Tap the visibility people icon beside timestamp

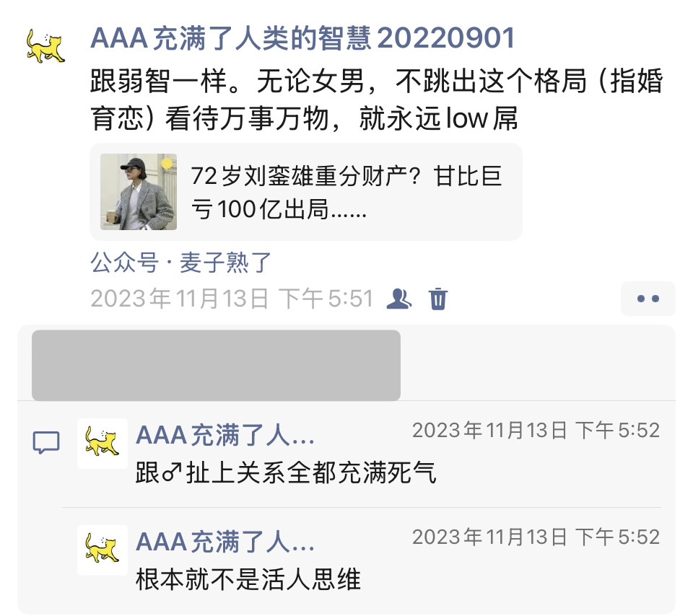coord(398,299)
